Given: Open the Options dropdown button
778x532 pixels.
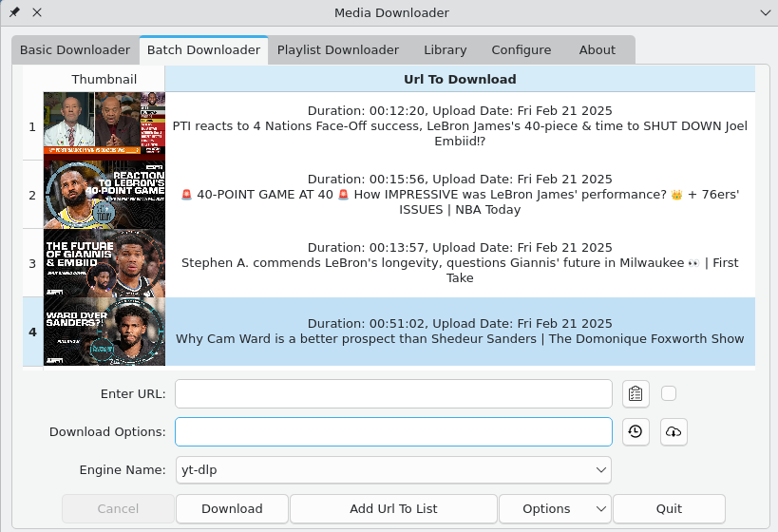Looking at the screenshot, I should click(555, 508).
